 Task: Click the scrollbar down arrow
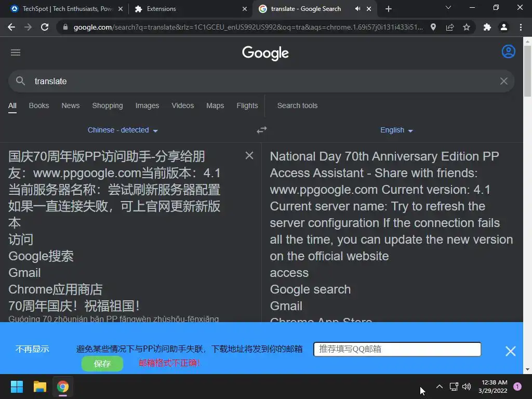[x=527, y=369]
